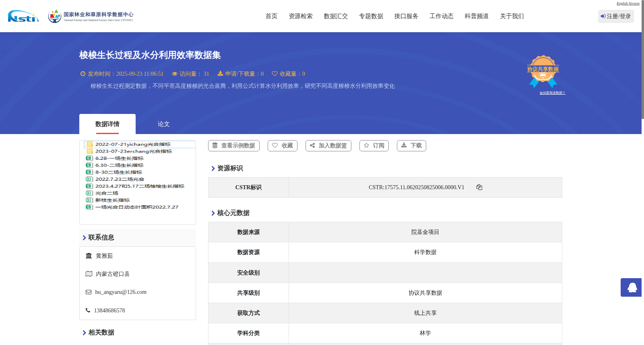This screenshot has width=644, height=345.
Task: Click the 林学 cell
Action: tap(425, 333)
